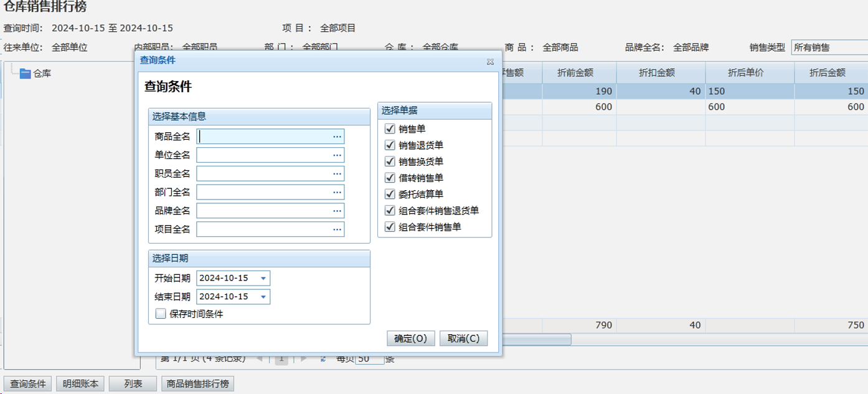Open the 单位全名 lookup ellipsis button
Image resolution: width=868 pixels, height=394 pixels.
point(337,155)
